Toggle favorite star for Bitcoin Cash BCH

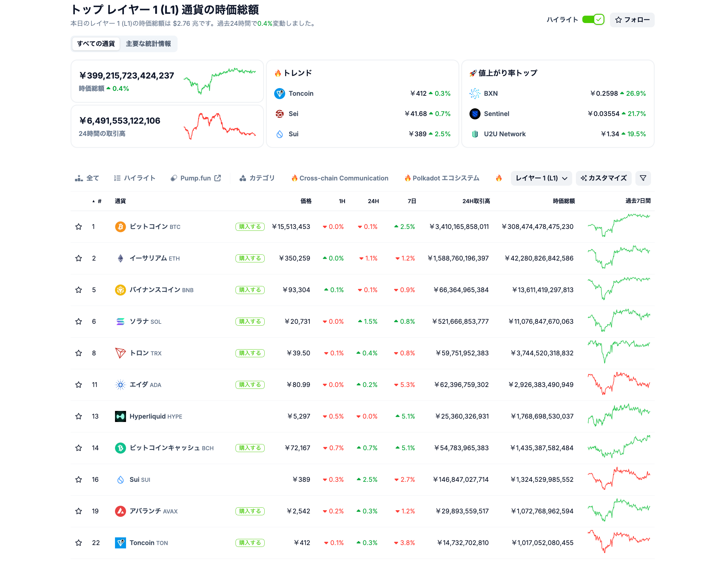tap(79, 448)
